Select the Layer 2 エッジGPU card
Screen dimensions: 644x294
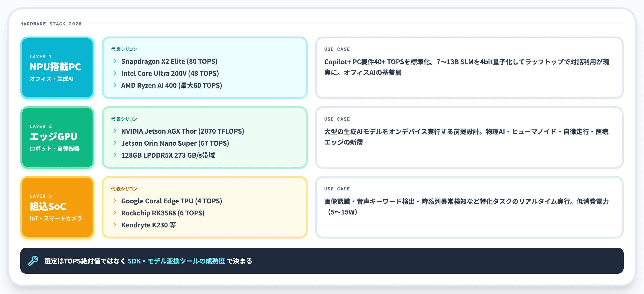tap(57, 137)
